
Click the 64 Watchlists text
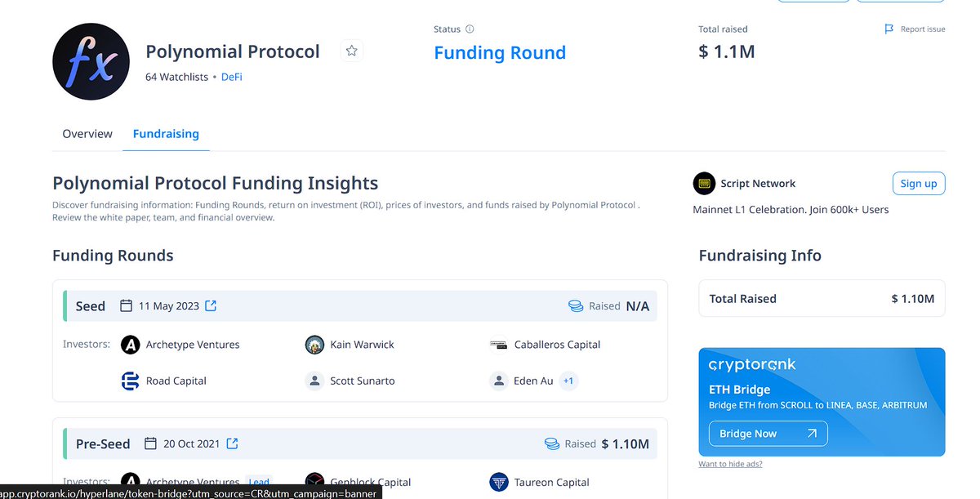click(176, 77)
